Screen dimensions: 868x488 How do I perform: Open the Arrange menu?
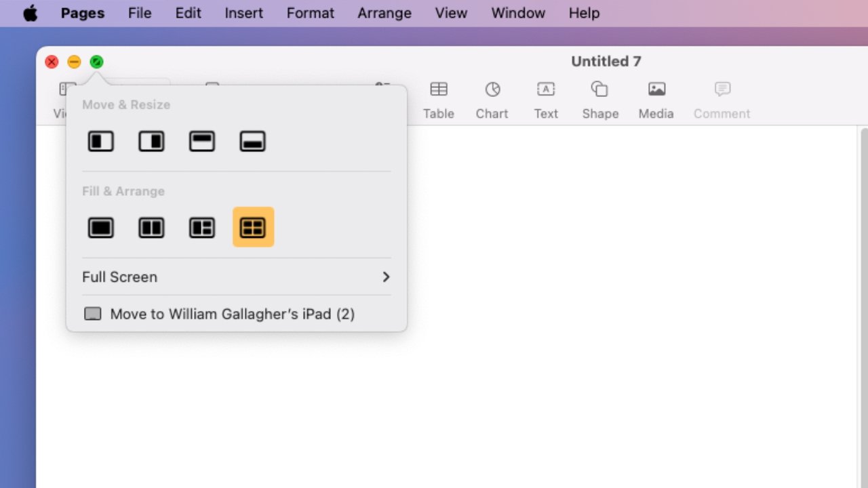pyautogui.click(x=384, y=13)
